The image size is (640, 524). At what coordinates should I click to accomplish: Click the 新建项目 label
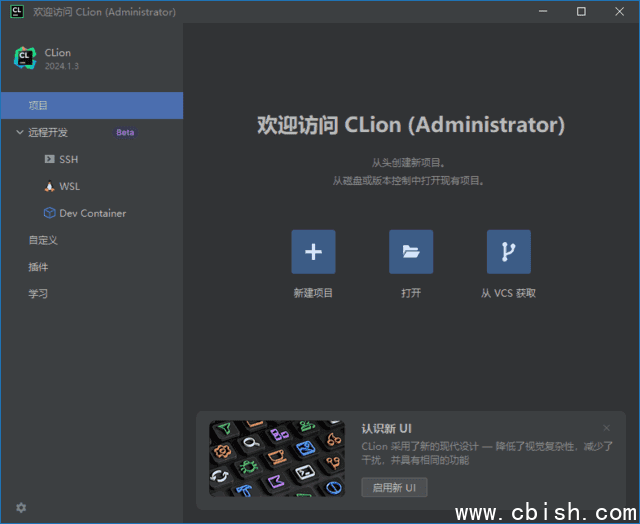(313, 293)
